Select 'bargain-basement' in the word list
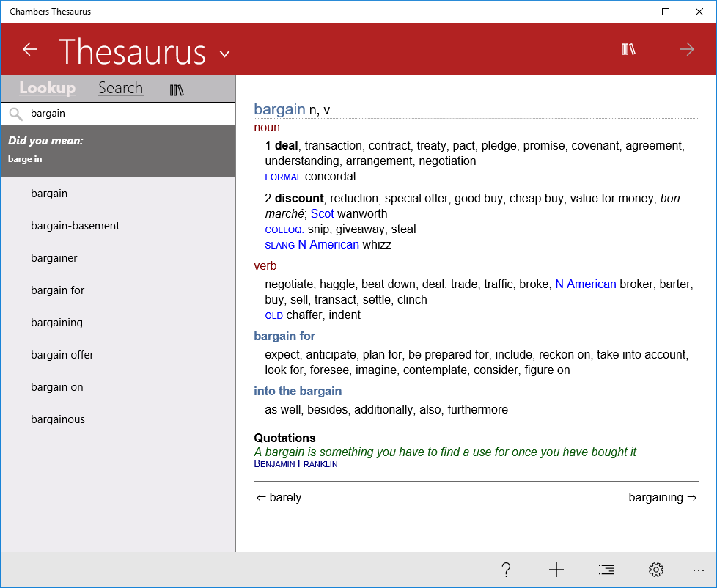The width and height of the screenshot is (717, 588). 75,225
